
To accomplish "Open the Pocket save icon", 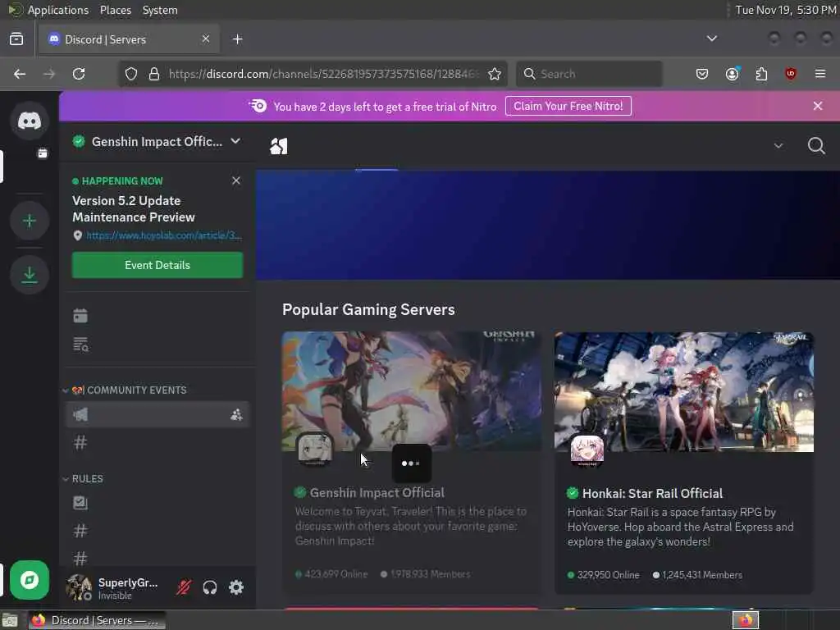I will click(x=702, y=74).
